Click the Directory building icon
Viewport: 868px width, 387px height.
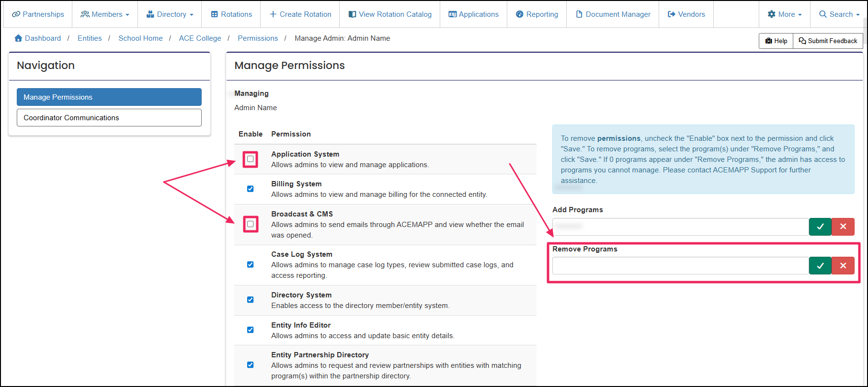tap(150, 14)
